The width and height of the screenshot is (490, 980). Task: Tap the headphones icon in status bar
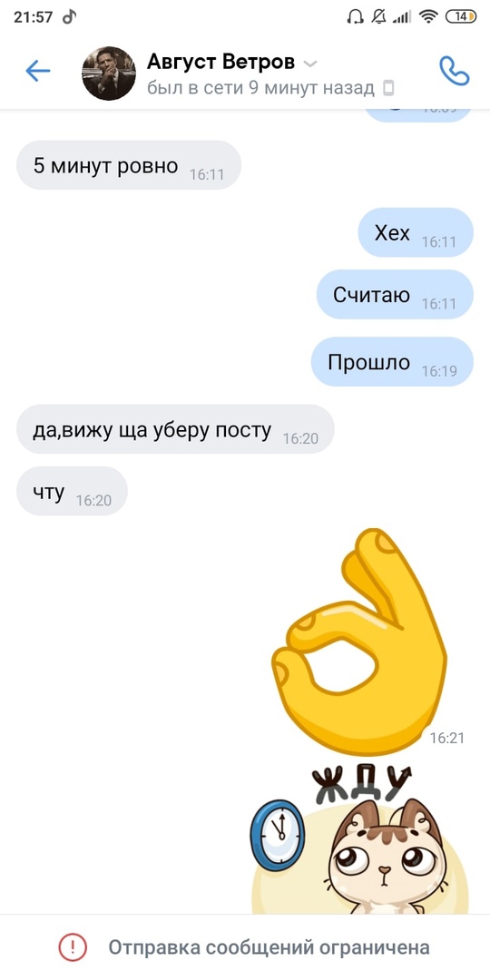(355, 17)
